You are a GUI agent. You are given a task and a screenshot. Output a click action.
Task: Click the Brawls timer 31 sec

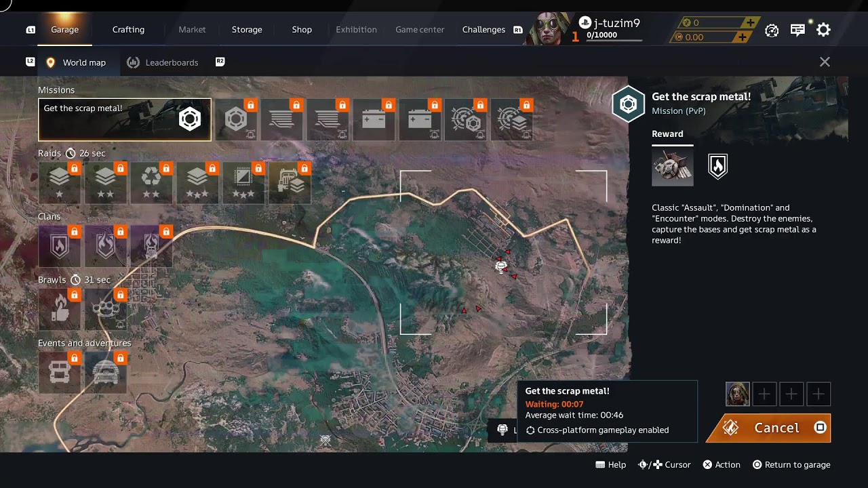click(x=90, y=280)
